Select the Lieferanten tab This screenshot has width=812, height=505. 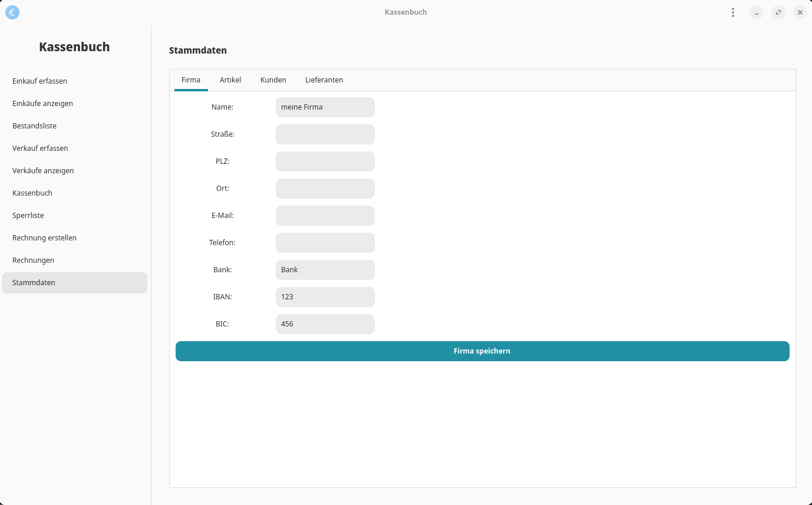pyautogui.click(x=324, y=80)
